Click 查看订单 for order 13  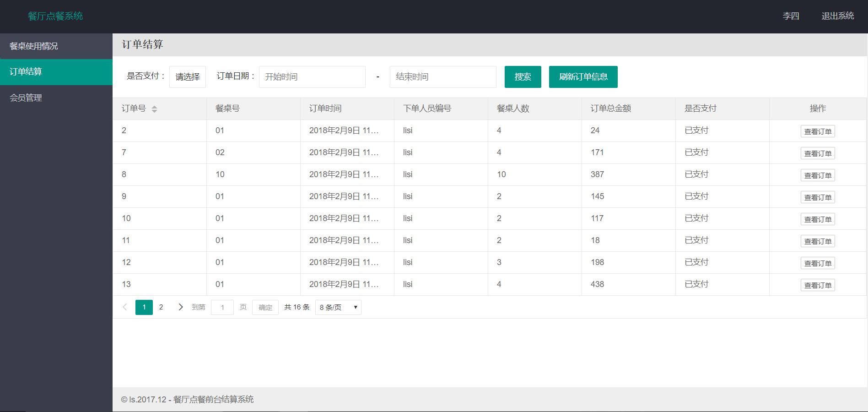818,285
